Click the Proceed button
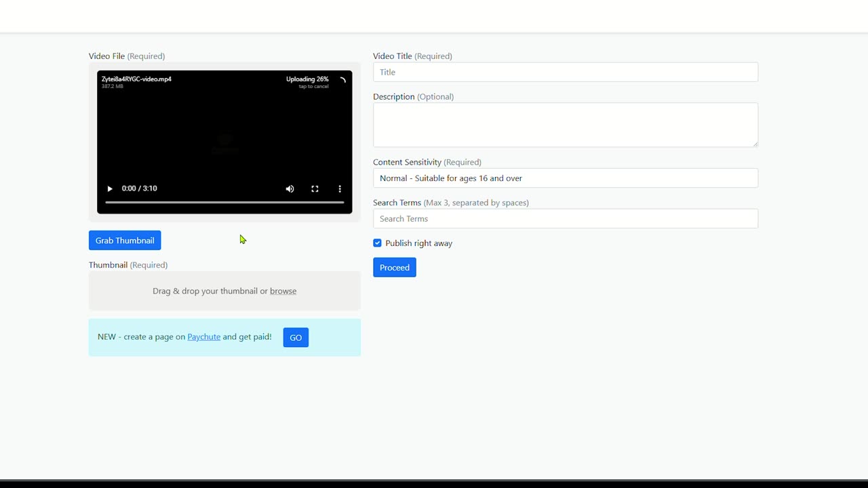Viewport: 868px width, 488px height. pos(395,268)
